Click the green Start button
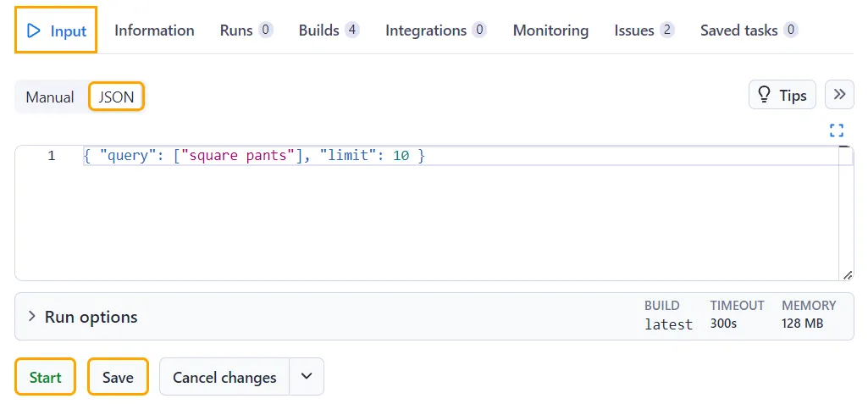 click(45, 377)
